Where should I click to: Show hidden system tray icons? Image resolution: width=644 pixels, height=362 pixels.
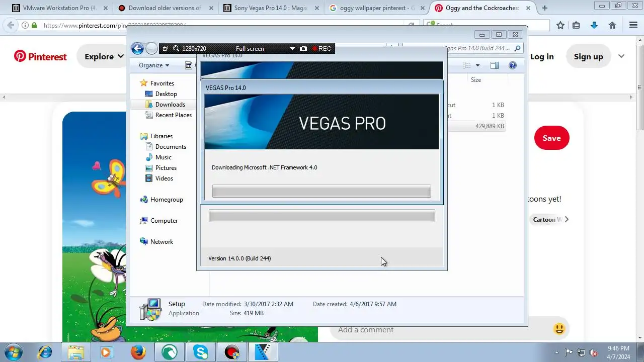click(556, 352)
